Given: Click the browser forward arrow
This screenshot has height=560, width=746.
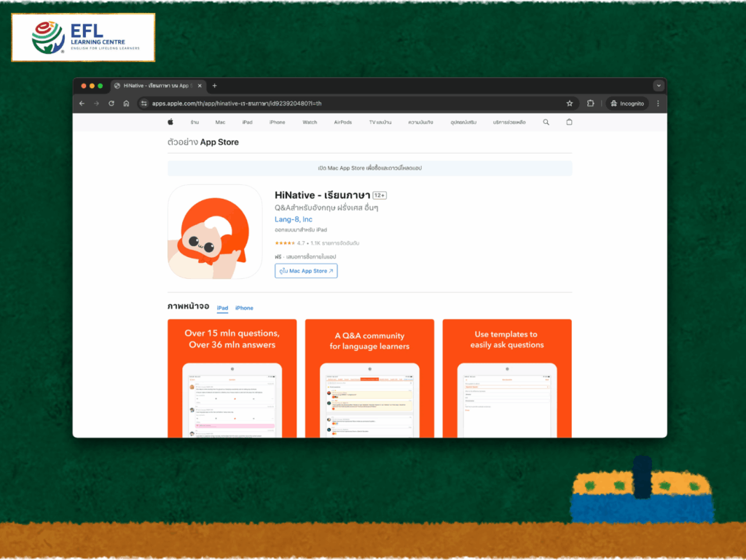Looking at the screenshot, I should coord(97,103).
